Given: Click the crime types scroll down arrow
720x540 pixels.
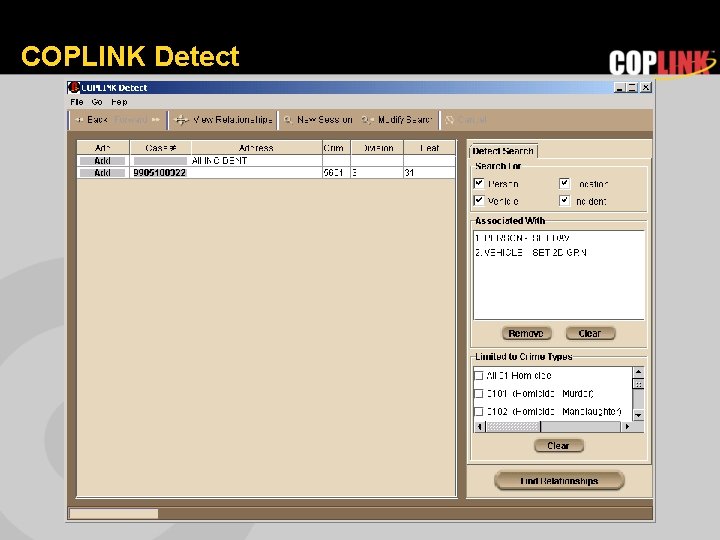Looking at the screenshot, I should coord(638,415).
